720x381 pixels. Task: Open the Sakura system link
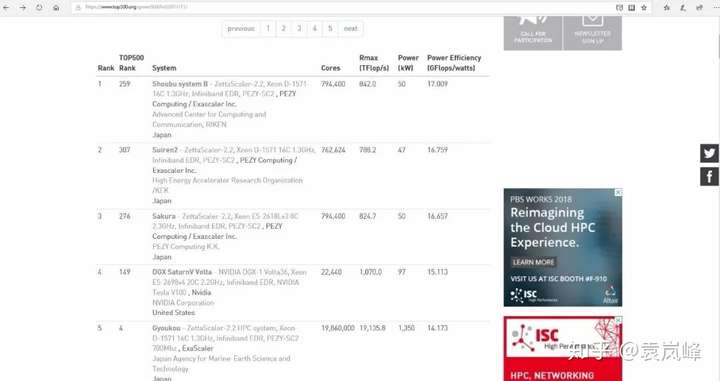[164, 216]
